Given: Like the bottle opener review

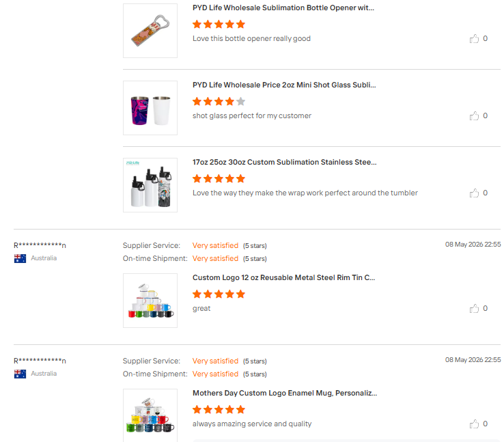Looking at the screenshot, I should point(474,38).
